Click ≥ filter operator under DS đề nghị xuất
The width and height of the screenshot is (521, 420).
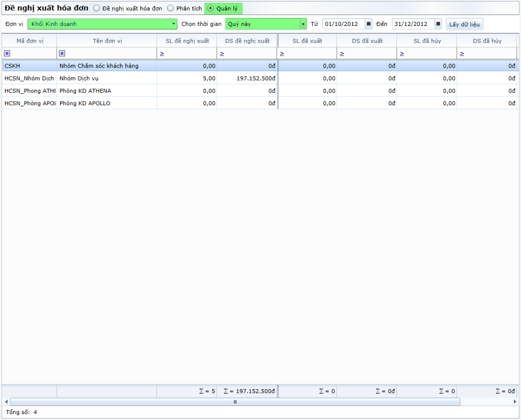point(222,53)
